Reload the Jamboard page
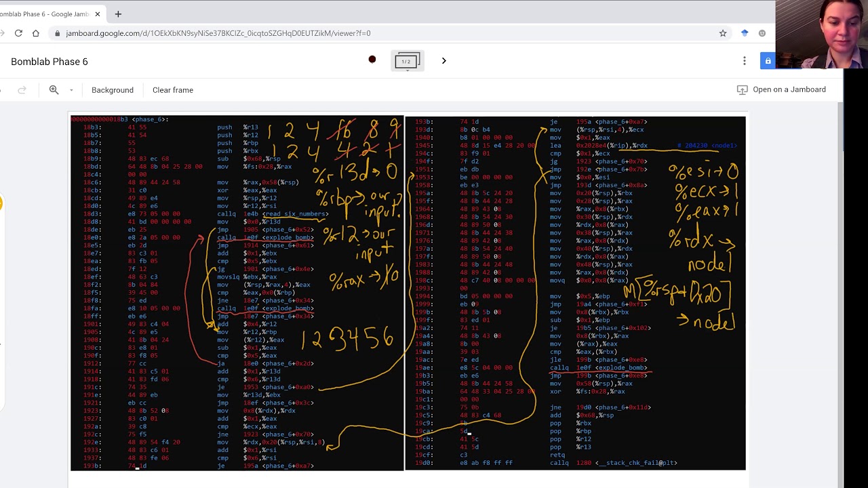Viewport: 868px width, 488px height. (18, 33)
